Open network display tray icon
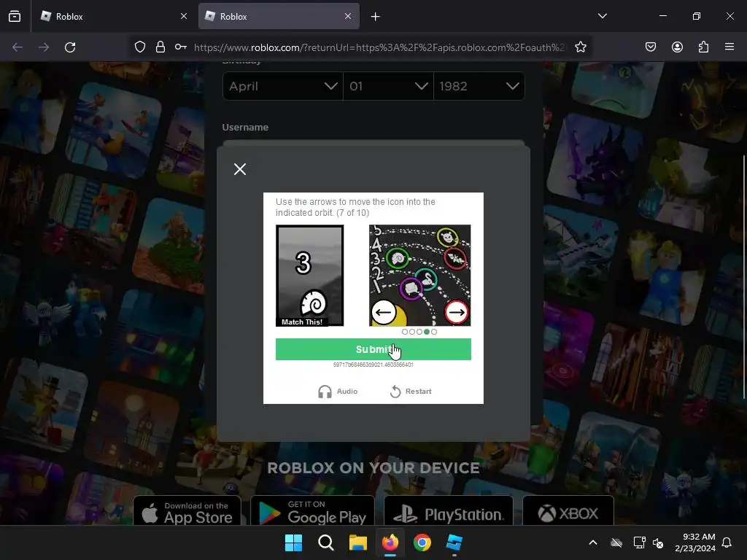Image resolution: width=747 pixels, height=560 pixels. click(x=639, y=542)
